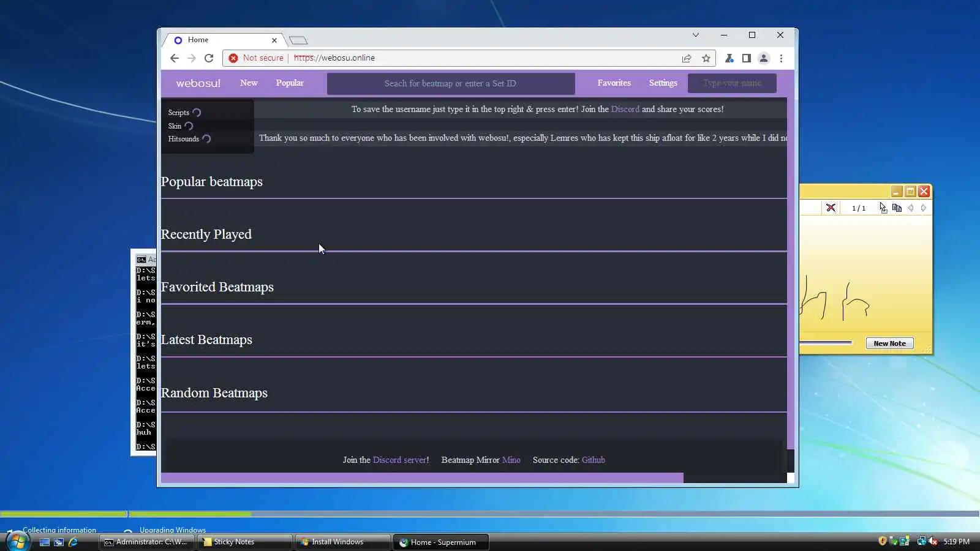The image size is (980, 551).
Task: Click the Popular beatmaps heading
Action: click(212, 182)
